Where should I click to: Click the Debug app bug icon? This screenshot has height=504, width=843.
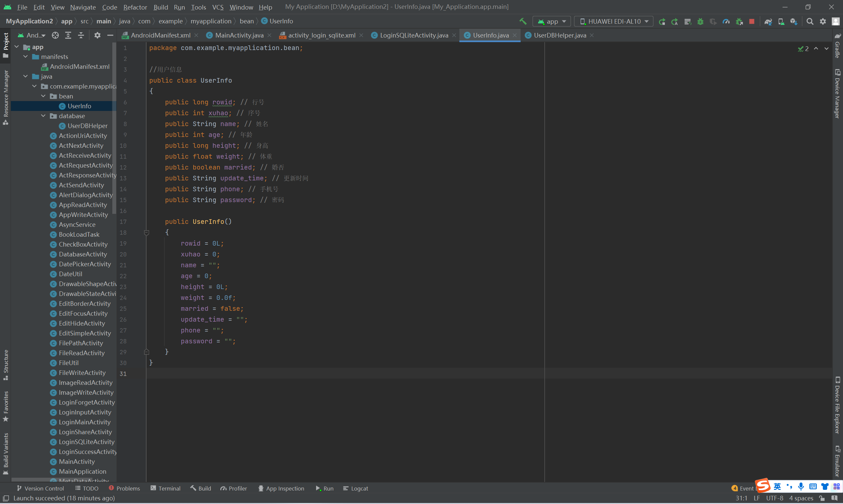(700, 21)
